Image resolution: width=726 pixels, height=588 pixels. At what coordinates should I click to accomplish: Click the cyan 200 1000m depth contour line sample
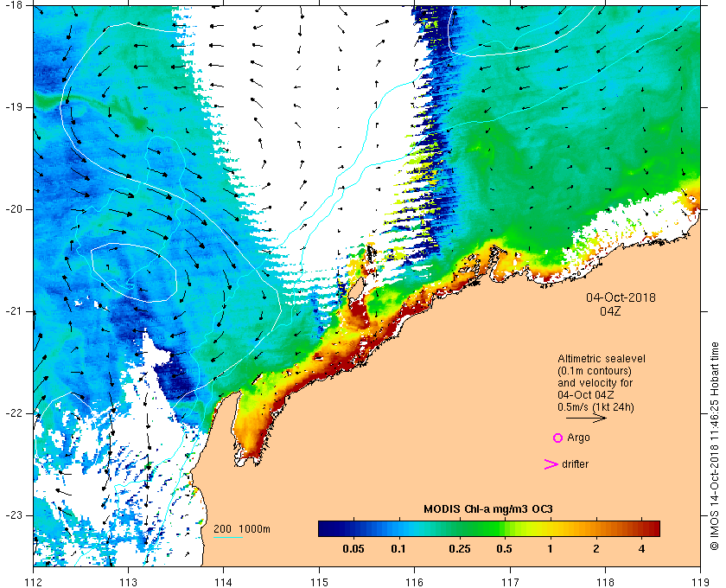(x=228, y=538)
